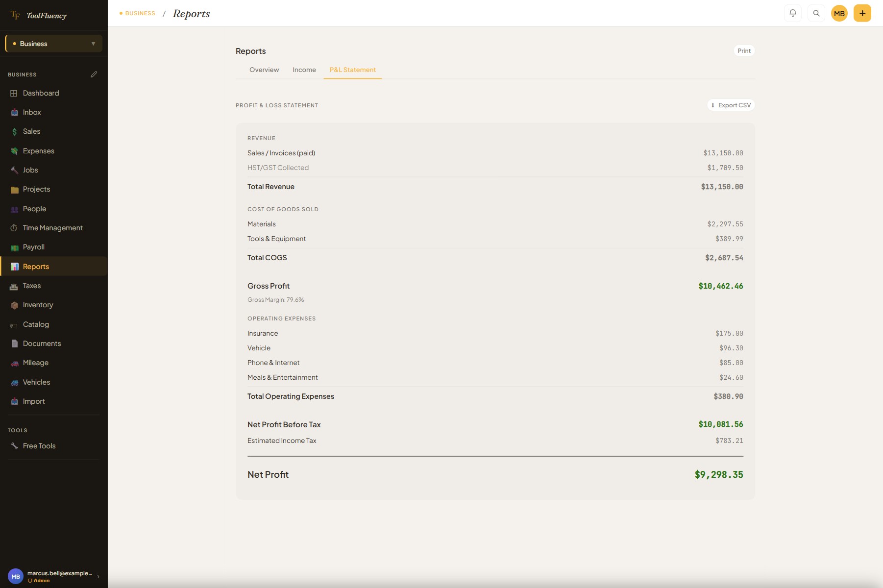Click the Inventory box icon
This screenshot has width=883, height=588.
point(14,305)
